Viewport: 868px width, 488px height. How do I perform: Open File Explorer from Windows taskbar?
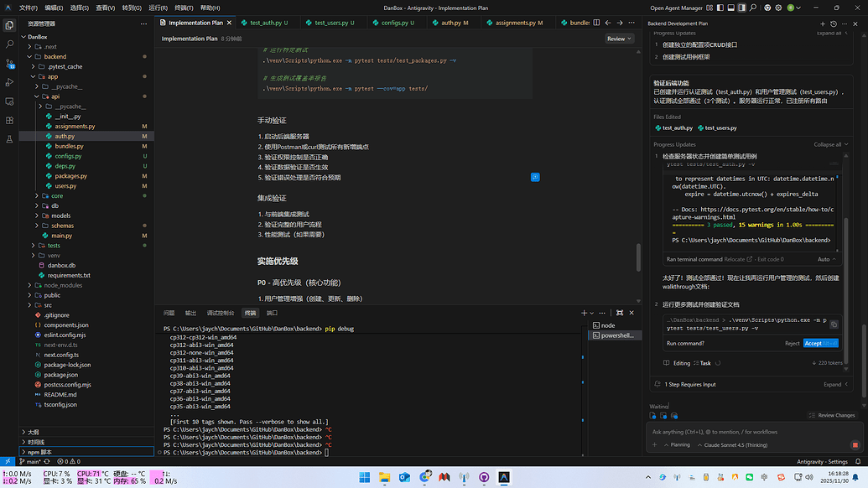pyautogui.click(x=384, y=477)
